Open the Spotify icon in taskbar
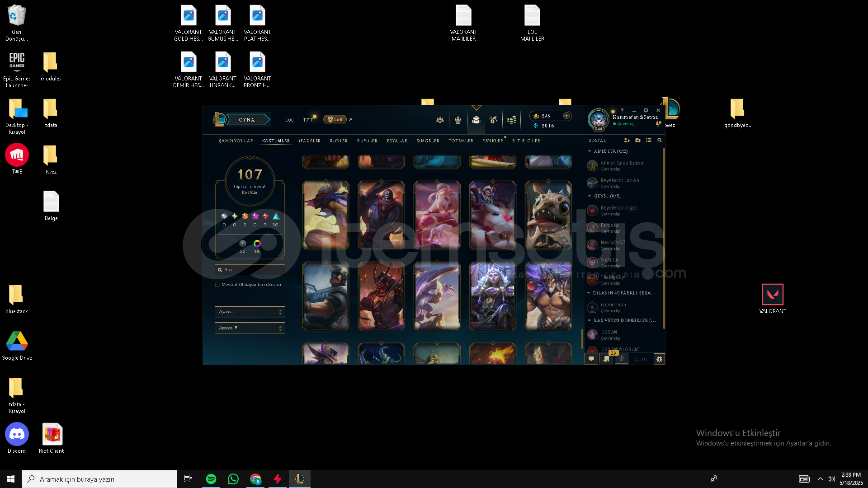Viewport: 868px width, 488px height. [211, 479]
